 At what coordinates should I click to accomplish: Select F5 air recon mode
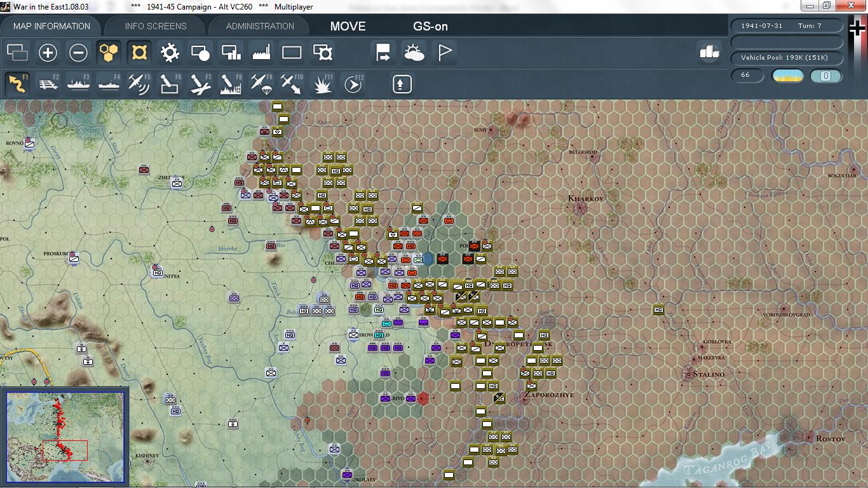[x=139, y=84]
